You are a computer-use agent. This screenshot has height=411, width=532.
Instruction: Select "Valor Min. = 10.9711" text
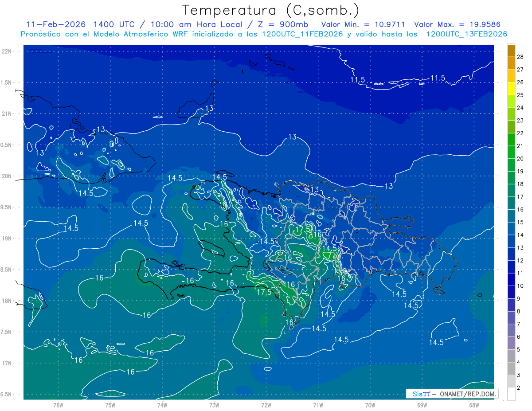363,24
